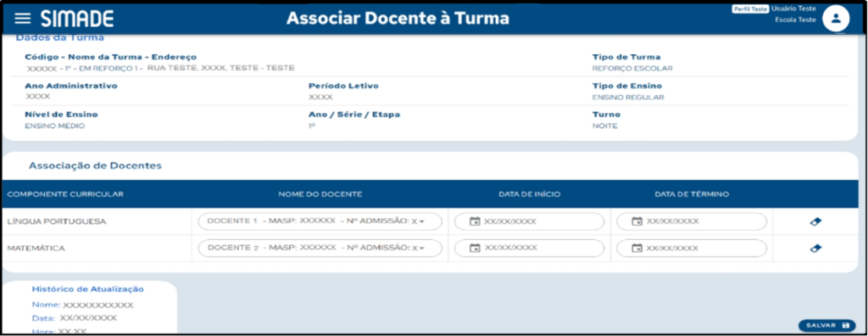Click the Histórico de Atualização heading

(x=88, y=288)
